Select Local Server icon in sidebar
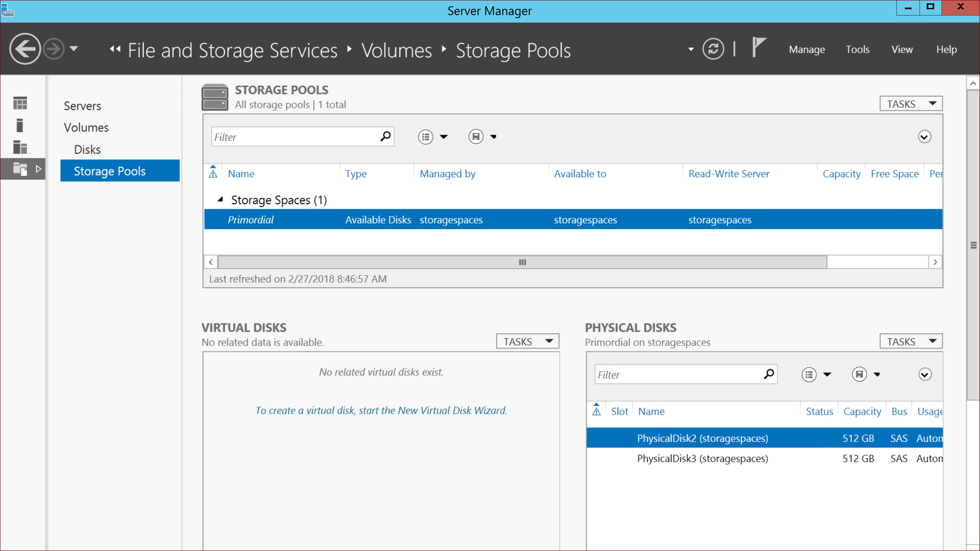The height and width of the screenshot is (551, 980). pos(20,125)
